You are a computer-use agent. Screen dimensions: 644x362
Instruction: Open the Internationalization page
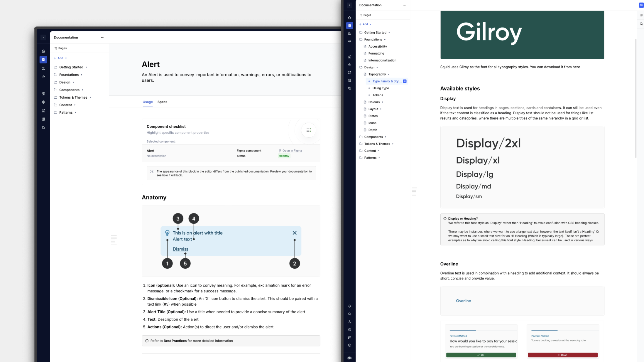pos(382,60)
